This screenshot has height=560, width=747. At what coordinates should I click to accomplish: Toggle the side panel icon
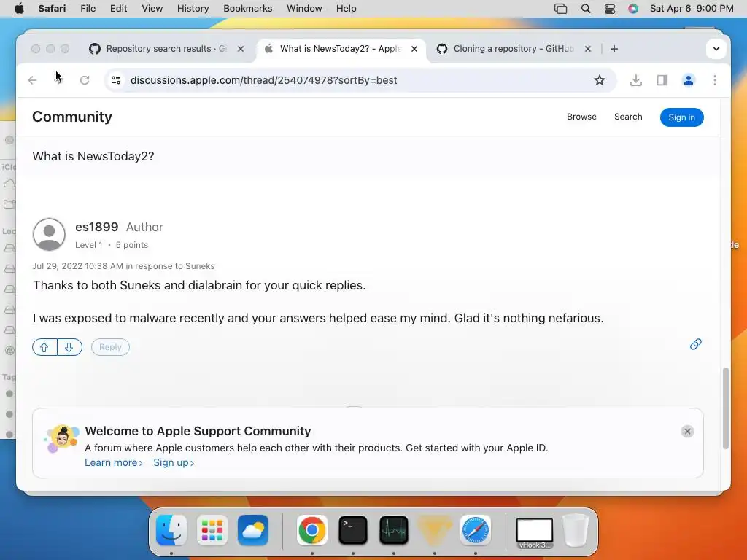pos(662,80)
